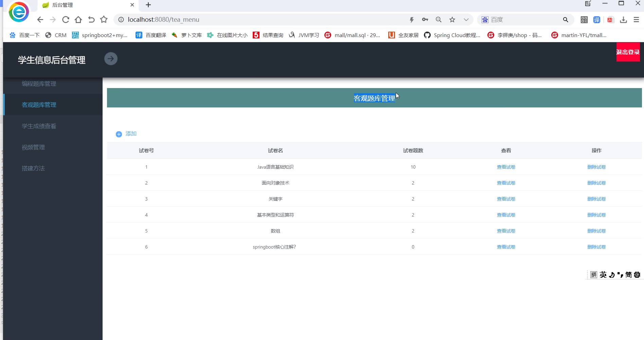This screenshot has height=340, width=644.
Task: Click the zoom magnifier icon in address bar
Action: pyautogui.click(x=439, y=20)
